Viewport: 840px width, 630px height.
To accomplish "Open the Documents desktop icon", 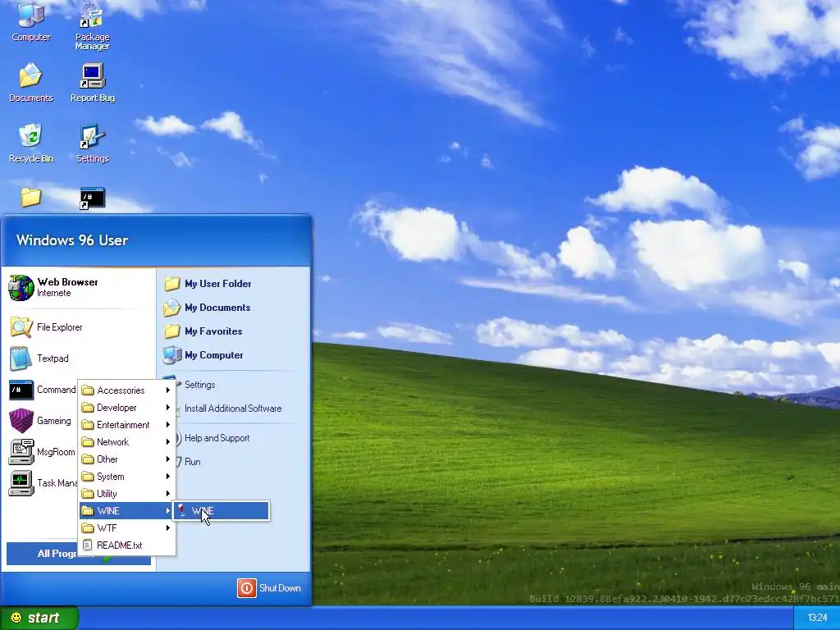I will tap(31, 82).
